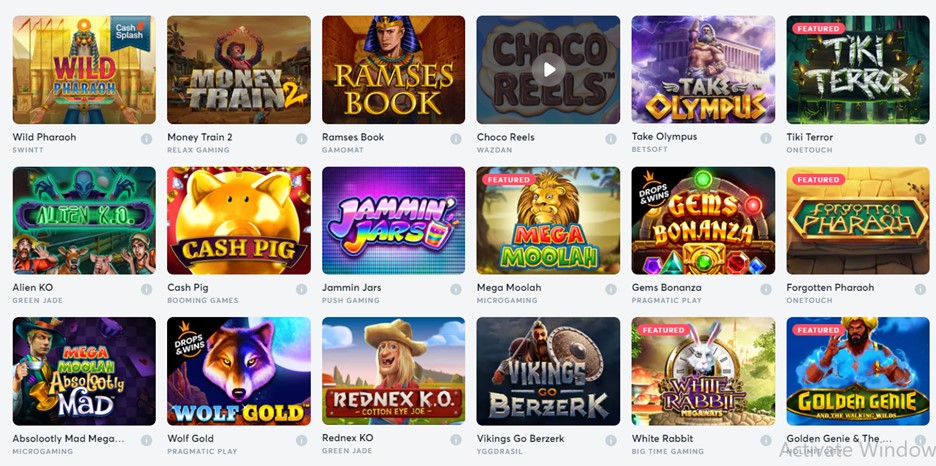Open the Forgotten Pharaoh game tile
Screen dimensions: 936x466
tap(858, 220)
